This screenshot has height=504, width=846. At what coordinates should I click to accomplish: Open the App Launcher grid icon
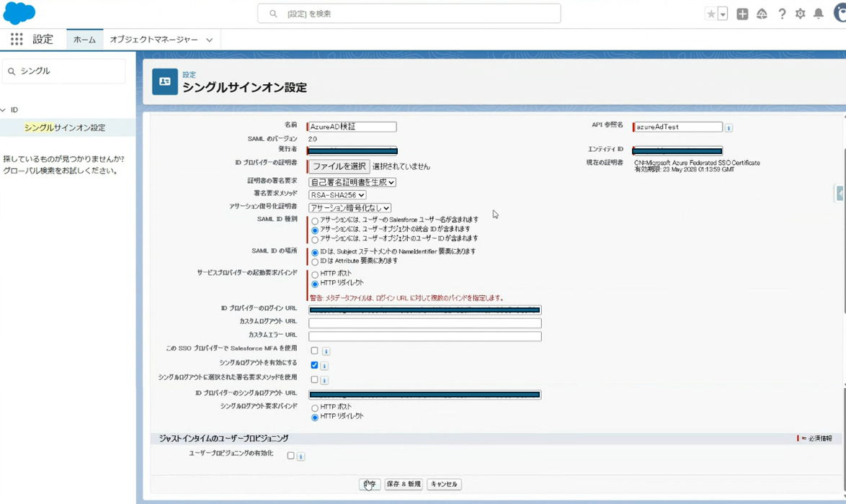[16, 40]
